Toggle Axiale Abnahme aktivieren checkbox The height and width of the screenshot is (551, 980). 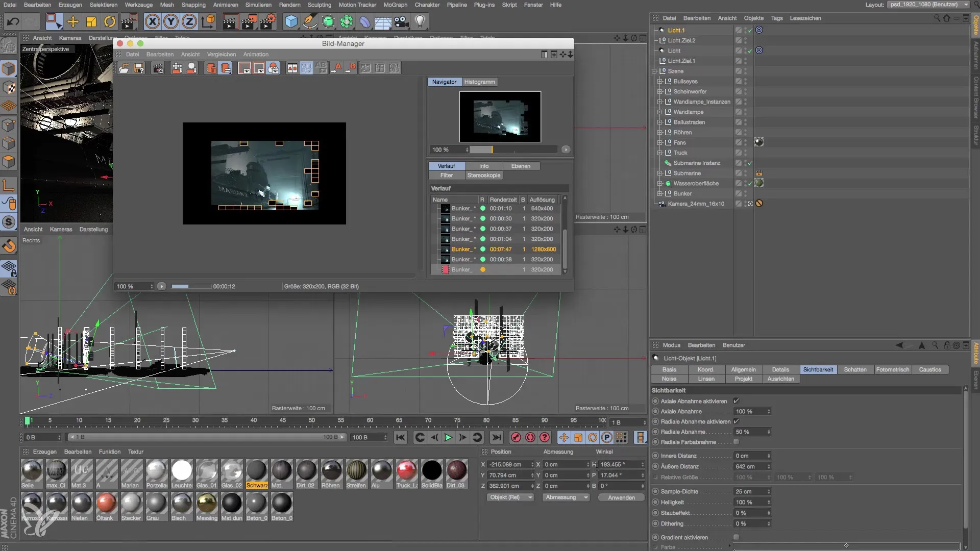click(736, 401)
